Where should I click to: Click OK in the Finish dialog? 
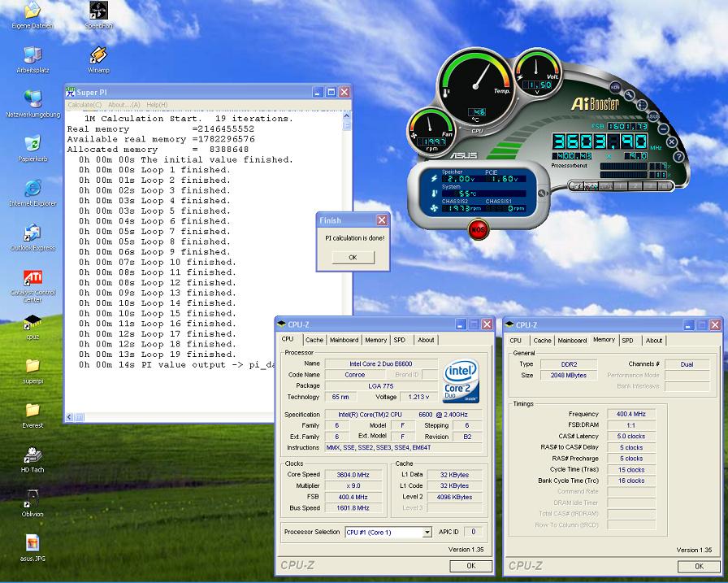pyautogui.click(x=353, y=258)
